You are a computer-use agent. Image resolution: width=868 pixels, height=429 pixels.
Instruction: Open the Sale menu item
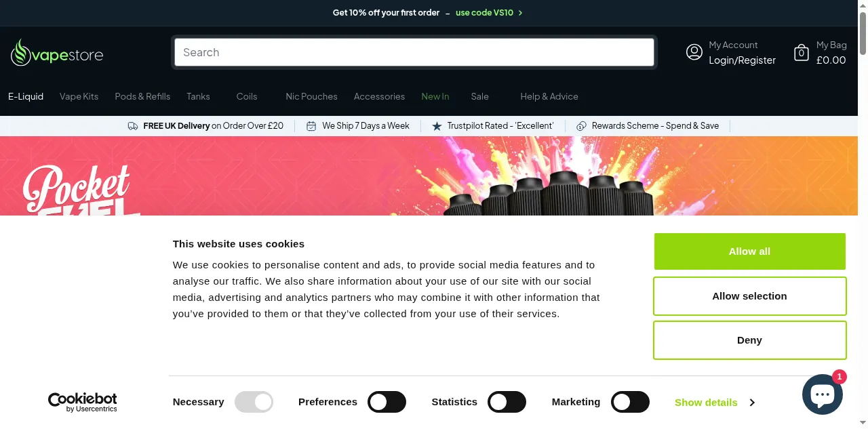[480, 96]
